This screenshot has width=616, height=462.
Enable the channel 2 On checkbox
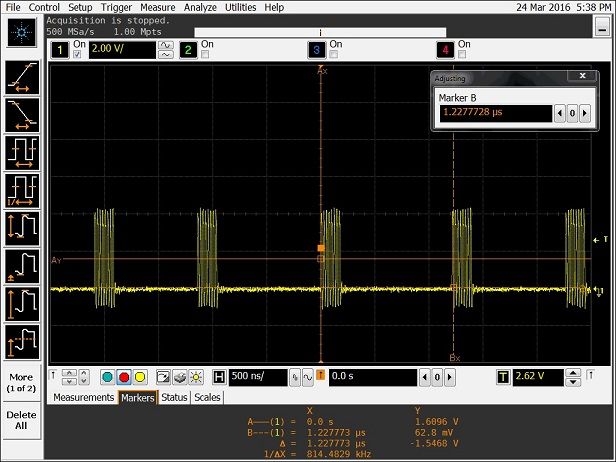tap(205, 55)
